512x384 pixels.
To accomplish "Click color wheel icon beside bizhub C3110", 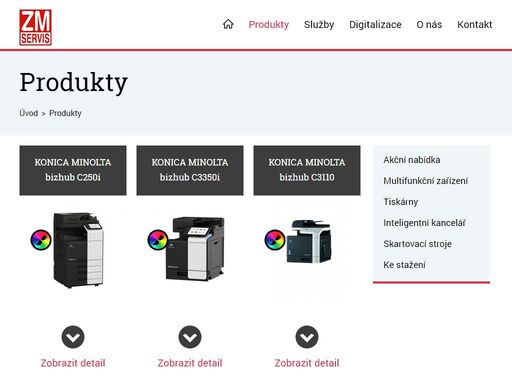I will click(x=275, y=240).
